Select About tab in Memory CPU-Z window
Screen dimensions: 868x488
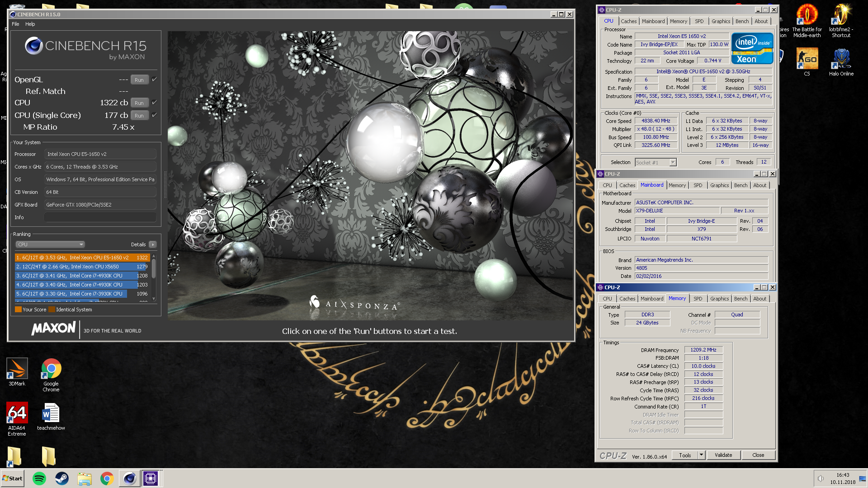pyautogui.click(x=759, y=299)
